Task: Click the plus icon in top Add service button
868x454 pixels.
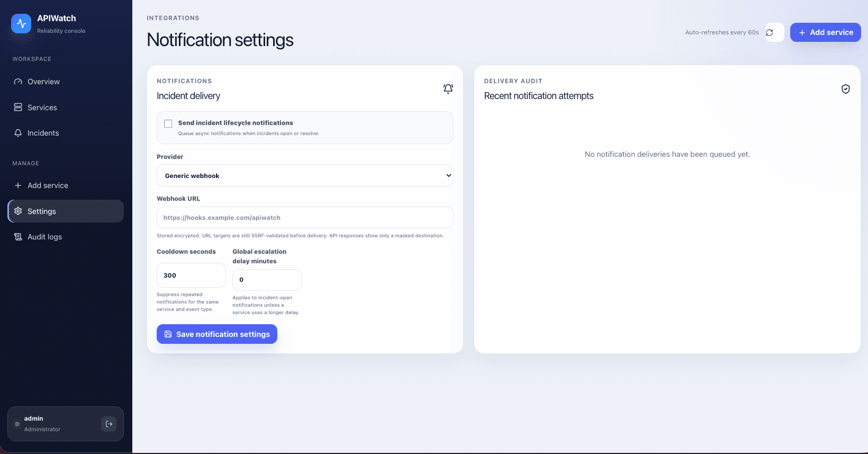Action: (x=802, y=32)
